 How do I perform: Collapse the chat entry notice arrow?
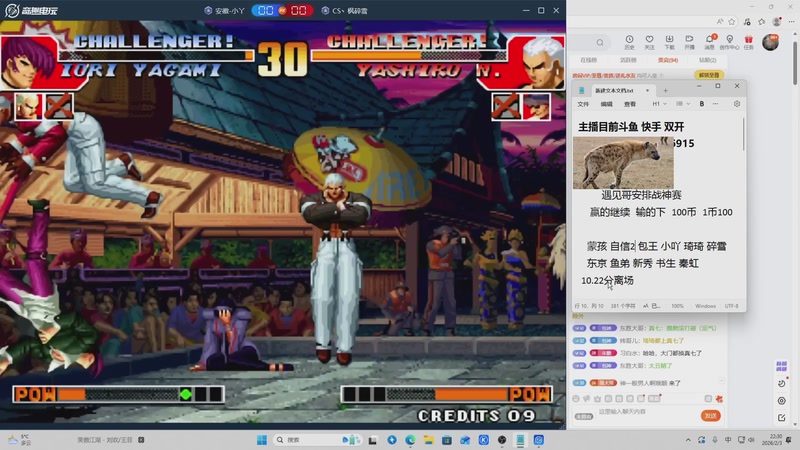coord(721,381)
